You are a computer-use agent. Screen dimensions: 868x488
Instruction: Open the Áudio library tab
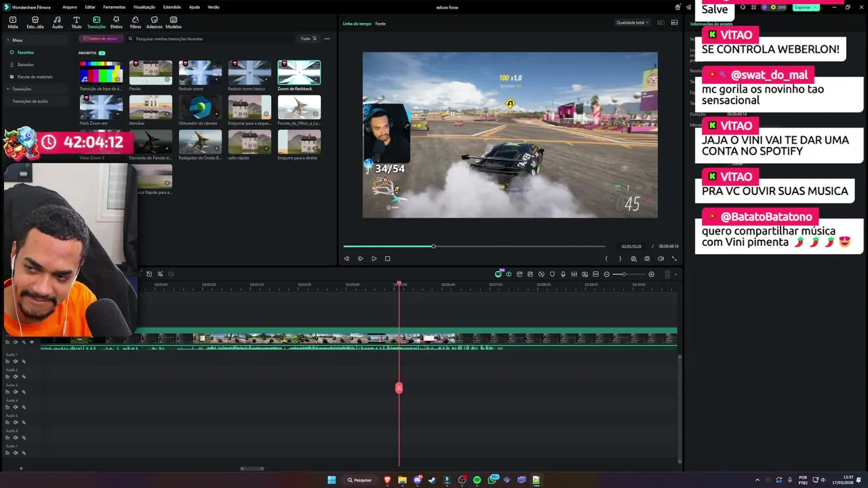[57, 22]
